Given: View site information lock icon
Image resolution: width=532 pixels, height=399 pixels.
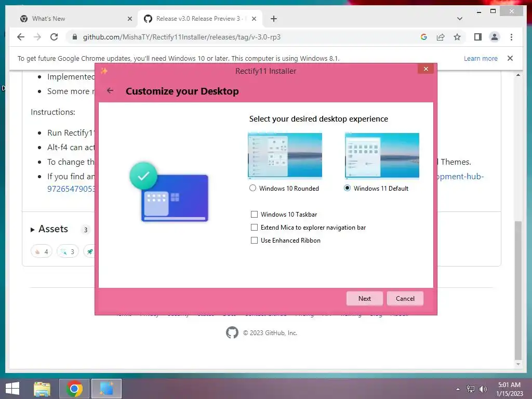Looking at the screenshot, I should 75,37.
